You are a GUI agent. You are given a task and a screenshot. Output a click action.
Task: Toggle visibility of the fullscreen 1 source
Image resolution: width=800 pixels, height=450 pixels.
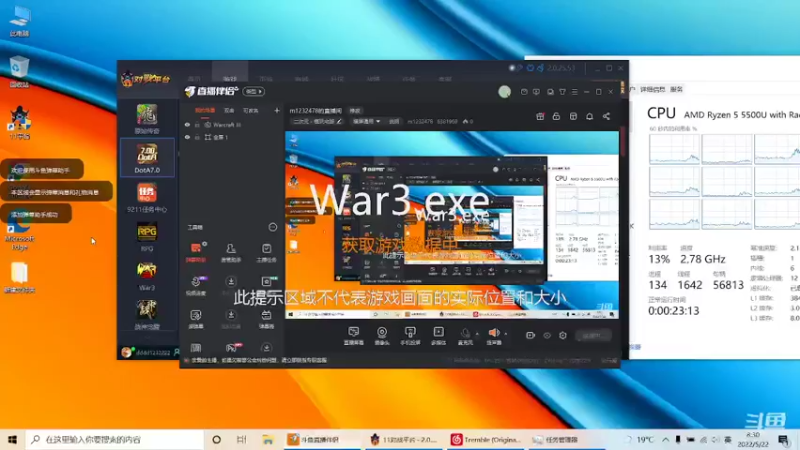pos(187,137)
